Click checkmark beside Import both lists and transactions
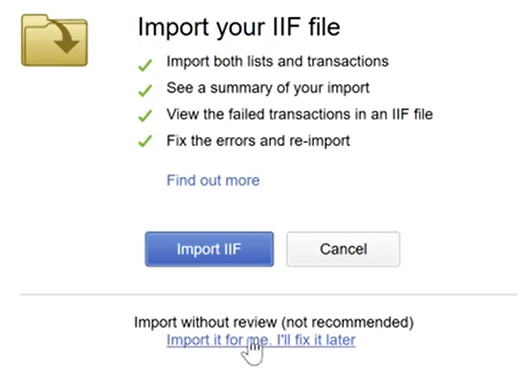Image resolution: width=528 pixels, height=369 pixels. point(145,65)
